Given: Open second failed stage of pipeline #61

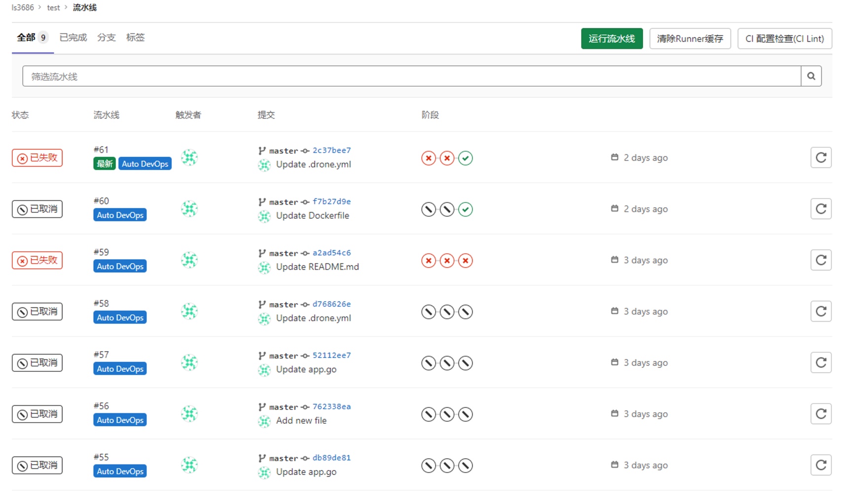Looking at the screenshot, I should [447, 158].
